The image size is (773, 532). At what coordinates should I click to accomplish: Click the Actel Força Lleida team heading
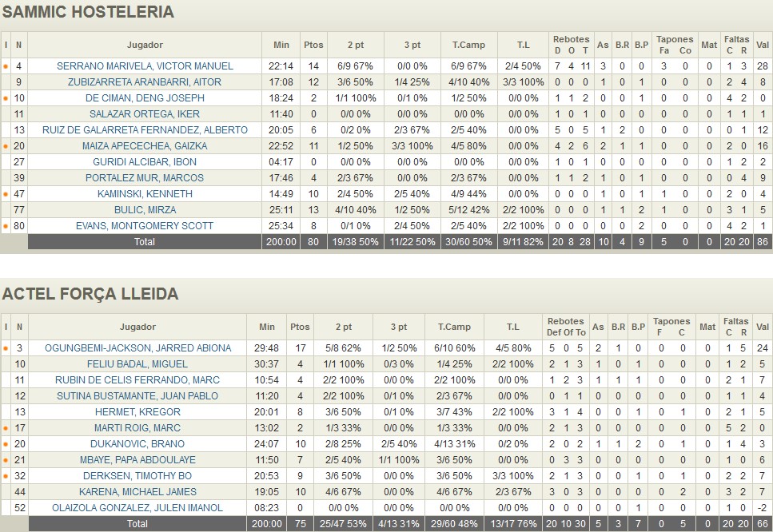point(90,294)
